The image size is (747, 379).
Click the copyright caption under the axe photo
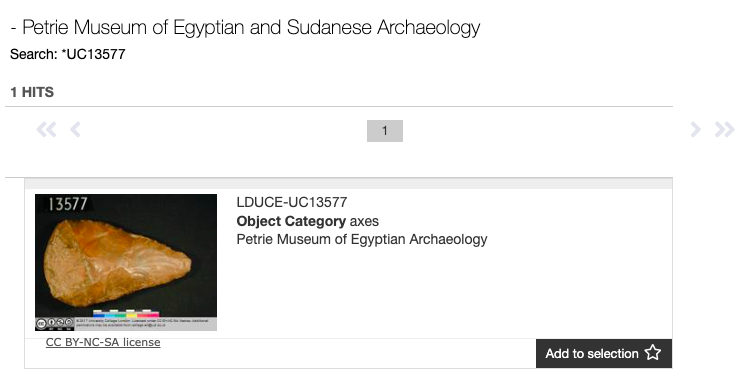tap(142, 323)
